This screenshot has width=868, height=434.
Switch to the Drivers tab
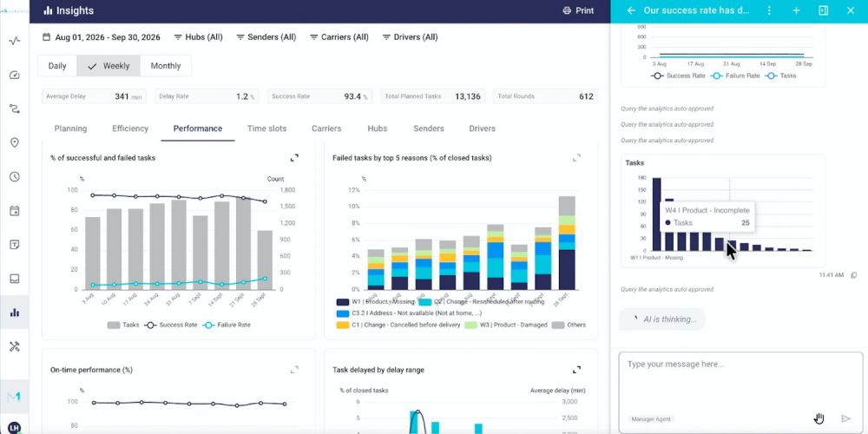(482, 128)
